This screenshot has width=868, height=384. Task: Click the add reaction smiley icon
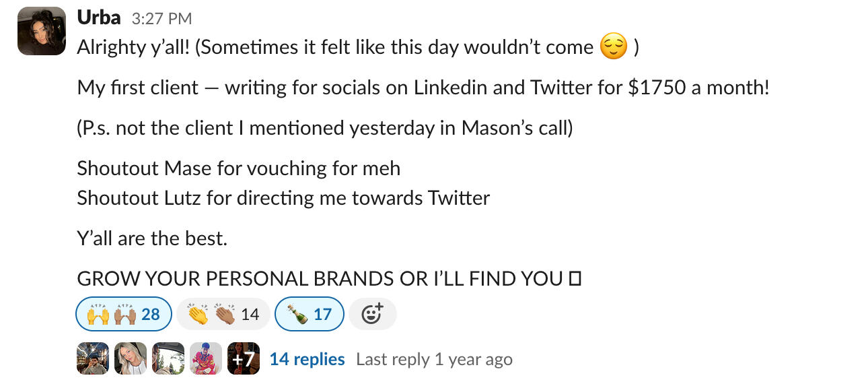click(x=372, y=314)
